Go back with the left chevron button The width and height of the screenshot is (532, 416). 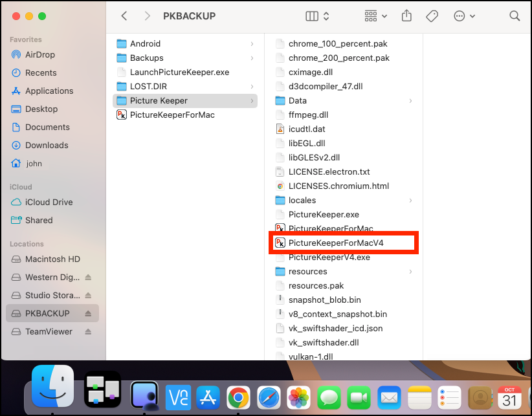click(124, 16)
